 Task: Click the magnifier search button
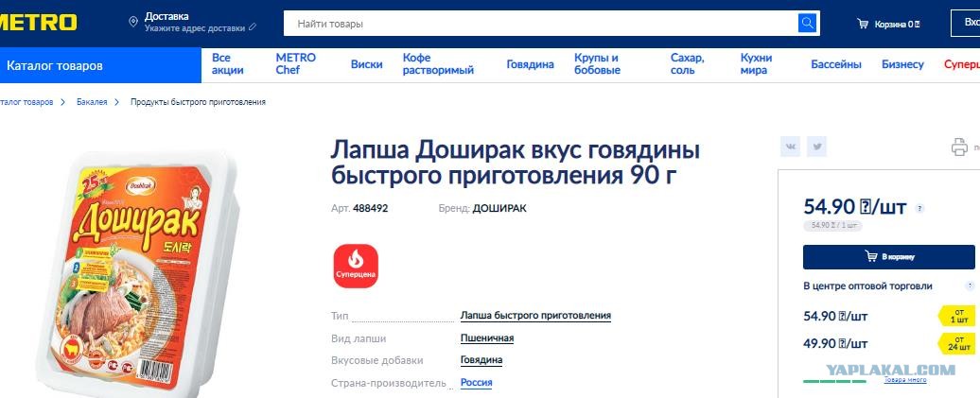tap(808, 24)
